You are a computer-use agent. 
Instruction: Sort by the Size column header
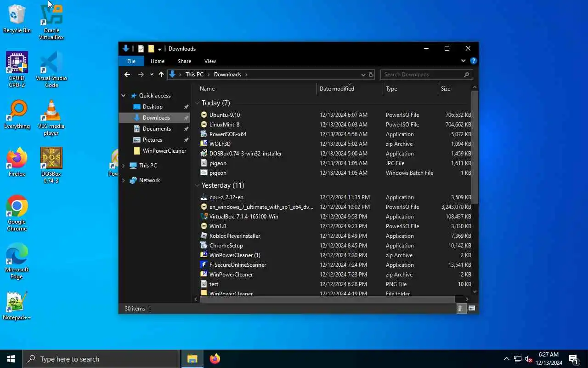tap(454, 89)
